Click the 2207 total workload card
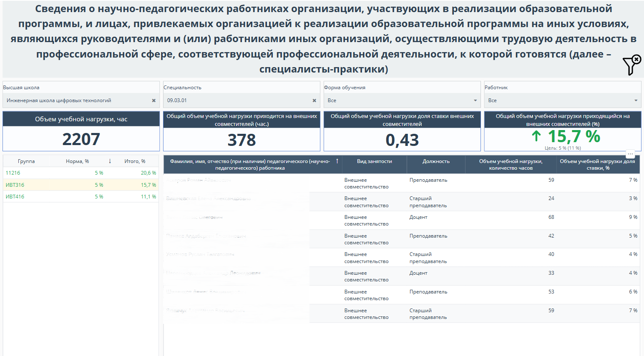 pos(81,139)
